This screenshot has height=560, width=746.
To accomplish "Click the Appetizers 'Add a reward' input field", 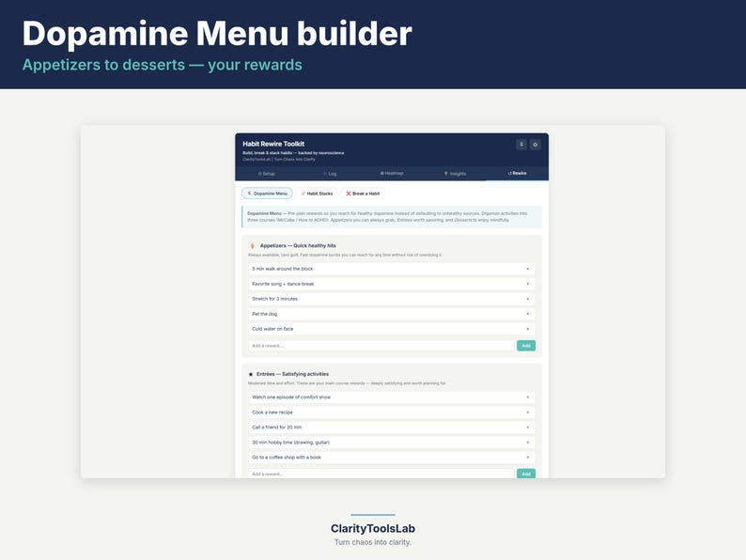I will [381, 346].
